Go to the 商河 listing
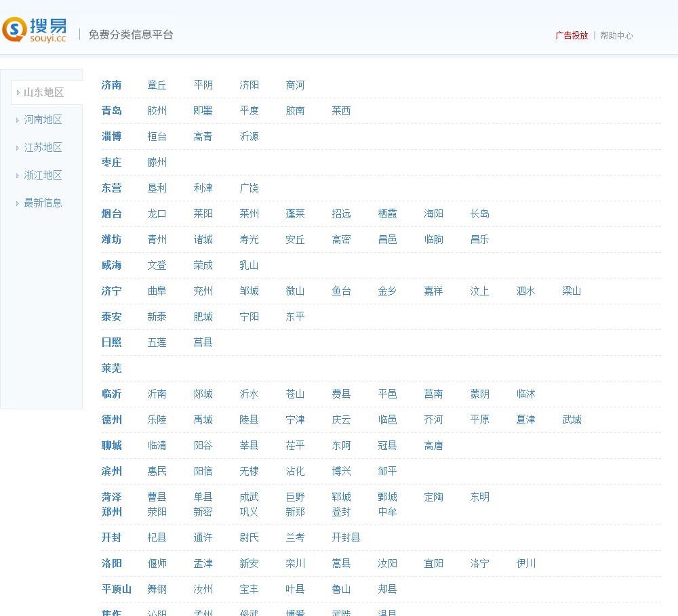Screen dimensions: 678x616 pos(296,85)
